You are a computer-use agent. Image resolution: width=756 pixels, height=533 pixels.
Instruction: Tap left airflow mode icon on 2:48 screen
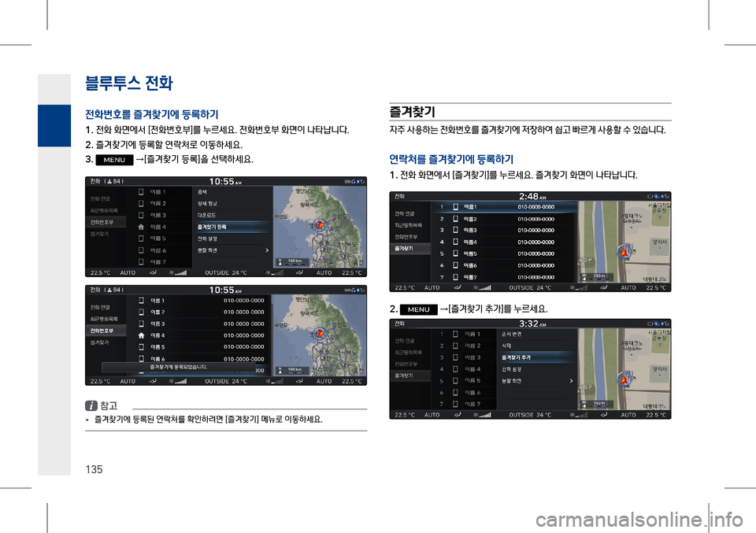pos(457,287)
